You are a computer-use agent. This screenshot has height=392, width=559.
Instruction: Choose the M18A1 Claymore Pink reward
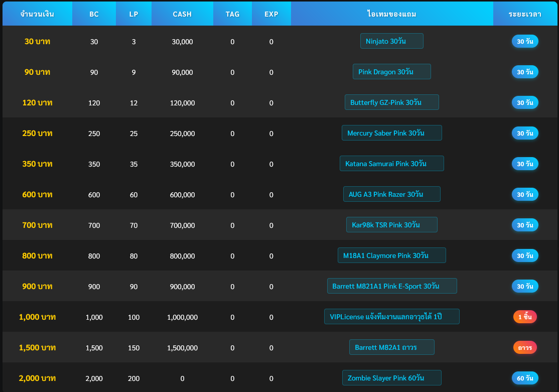[392, 255]
